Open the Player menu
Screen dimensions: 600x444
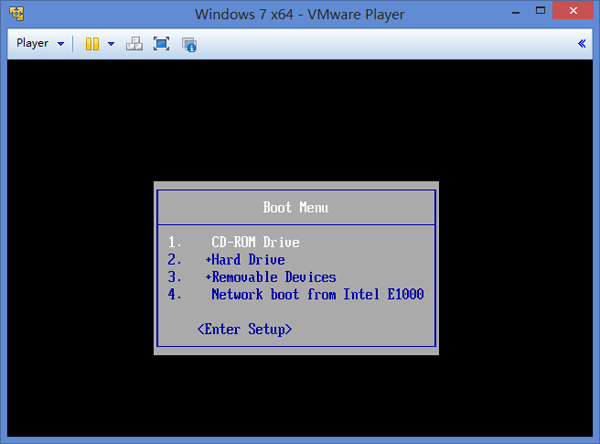click(32, 44)
